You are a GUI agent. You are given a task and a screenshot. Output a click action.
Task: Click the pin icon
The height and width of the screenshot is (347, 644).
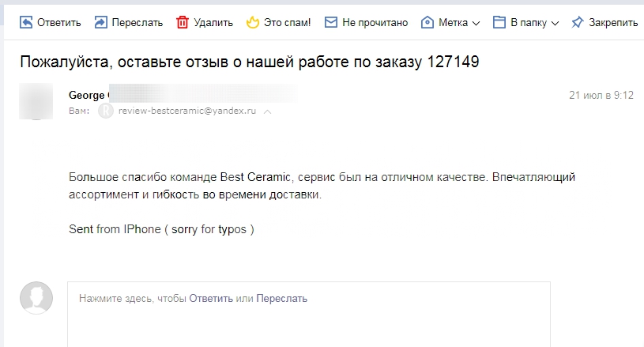pos(577,22)
